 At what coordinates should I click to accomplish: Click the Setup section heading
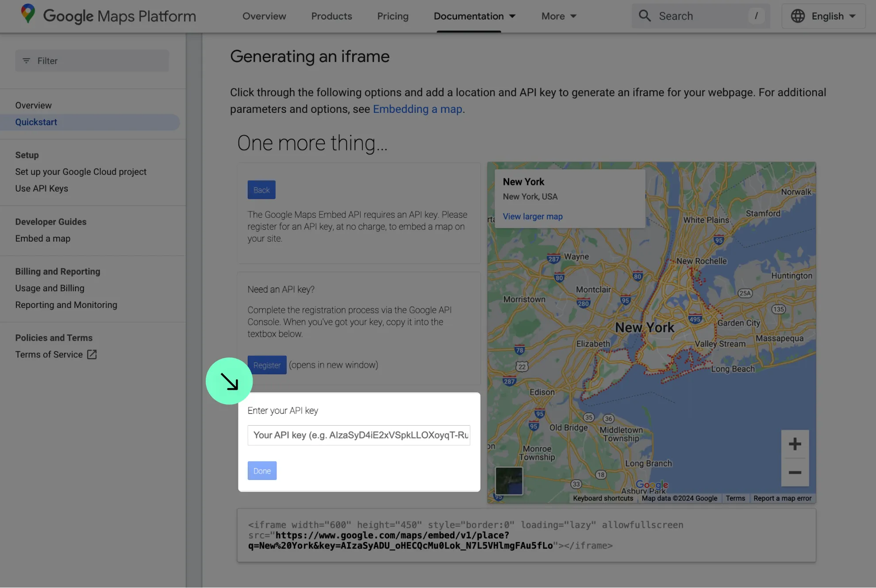coord(27,155)
